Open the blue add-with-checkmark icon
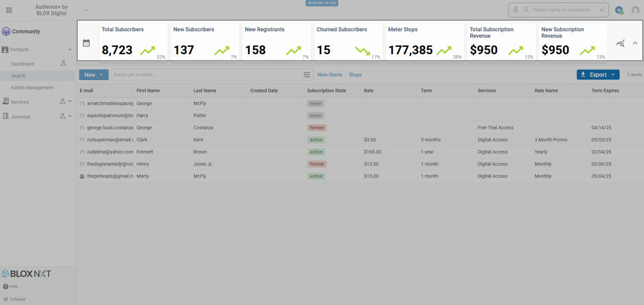Screen dimensions: 644x305 click(619, 10)
